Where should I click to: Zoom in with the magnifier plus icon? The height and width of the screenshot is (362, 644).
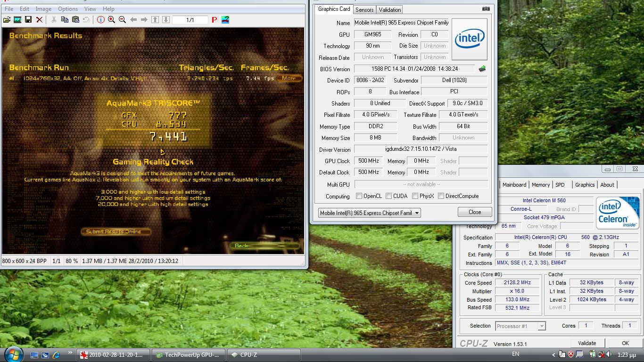pyautogui.click(x=111, y=20)
